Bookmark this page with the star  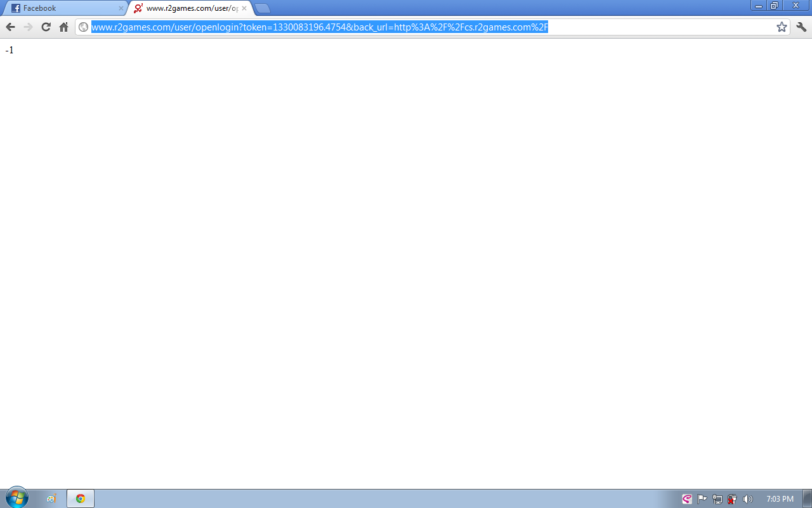tap(782, 27)
